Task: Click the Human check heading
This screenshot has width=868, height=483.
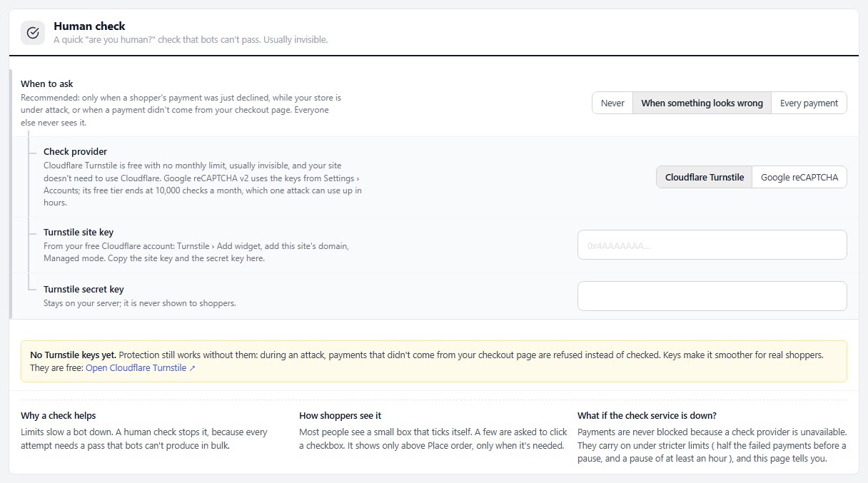Action: tap(89, 26)
